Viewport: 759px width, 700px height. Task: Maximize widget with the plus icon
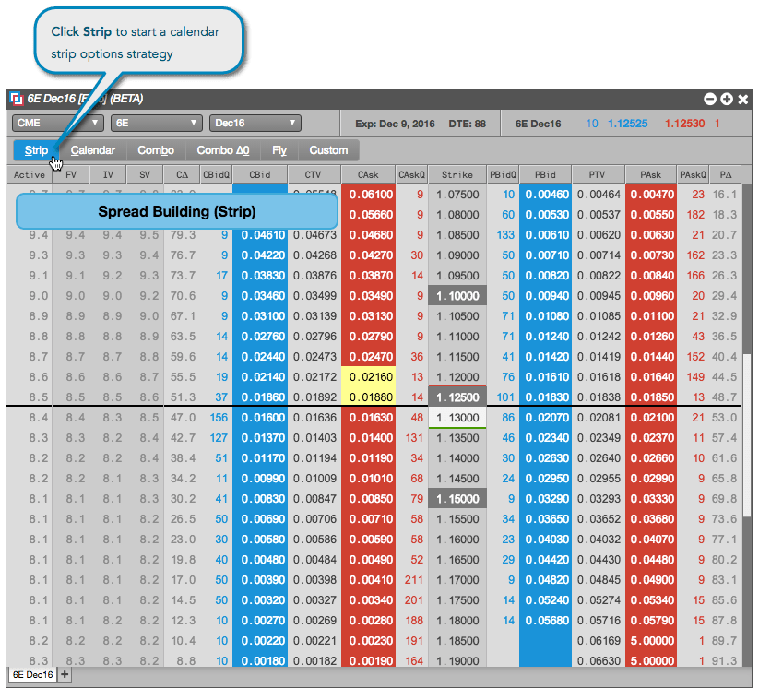[726, 100]
